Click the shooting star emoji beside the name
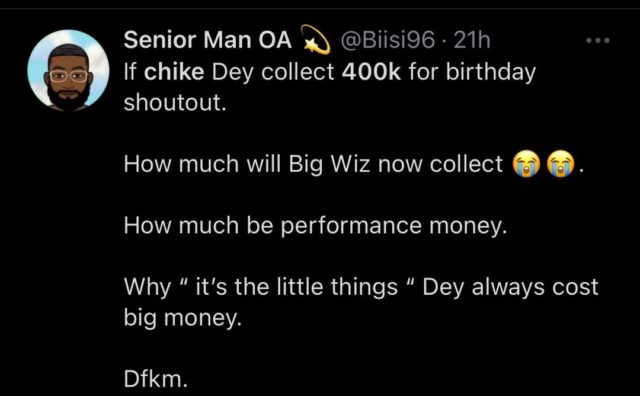This screenshot has height=396, width=640. click(315, 40)
